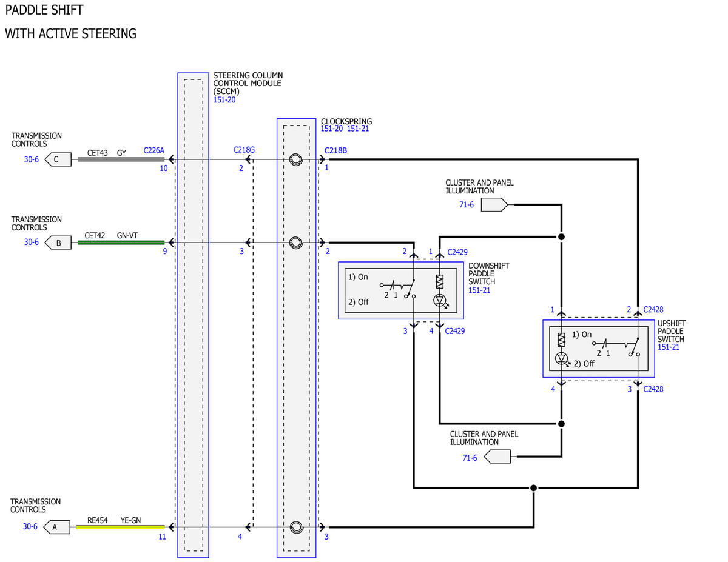Click STEERING COLUMN CONTROL MODULE (SCCM) label

(248, 83)
